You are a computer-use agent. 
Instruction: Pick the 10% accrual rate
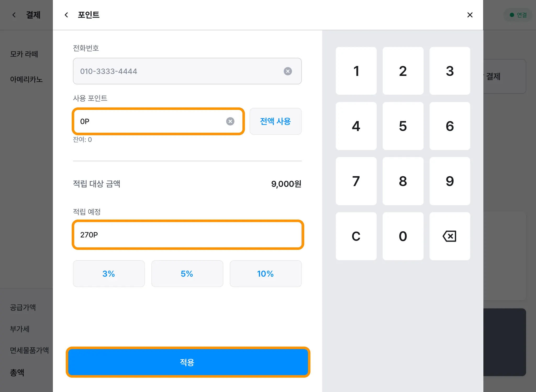[x=265, y=274]
